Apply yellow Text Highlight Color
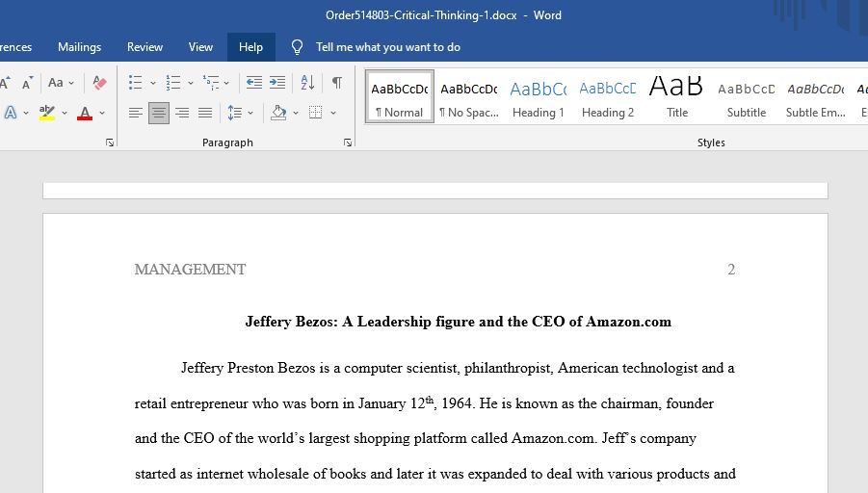Image resolution: width=868 pixels, height=493 pixels. [x=47, y=113]
